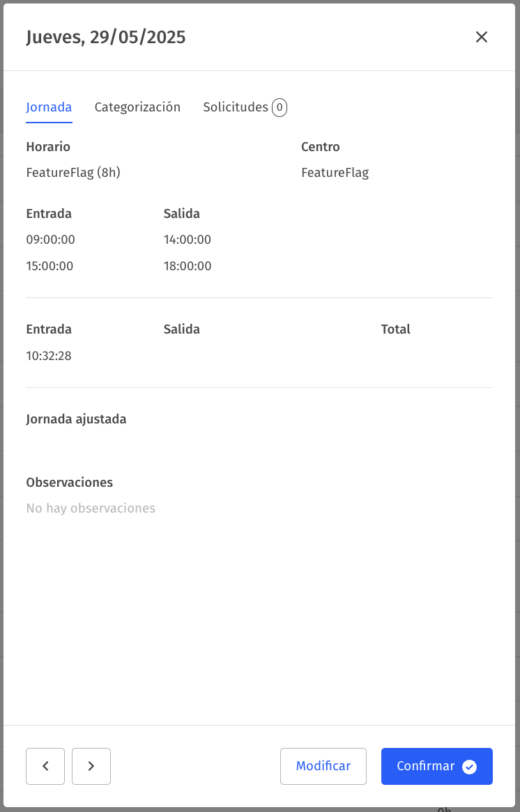Click the No hay observaciones text
Screen dimensions: 520x812
[91, 508]
